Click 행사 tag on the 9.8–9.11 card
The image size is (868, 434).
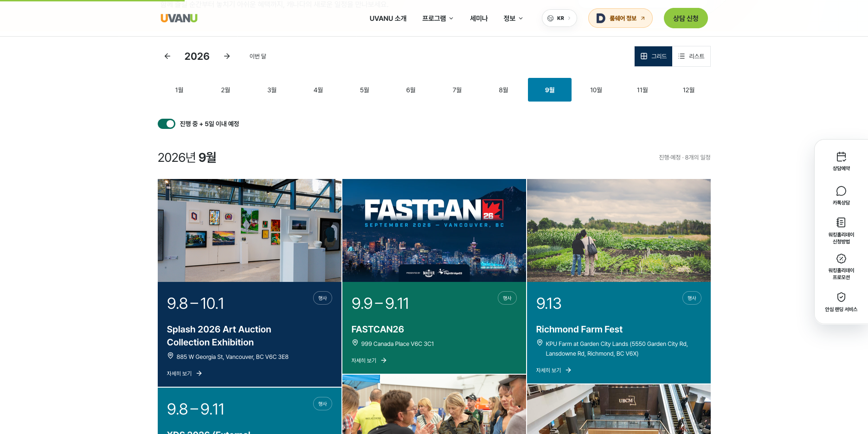pos(322,404)
